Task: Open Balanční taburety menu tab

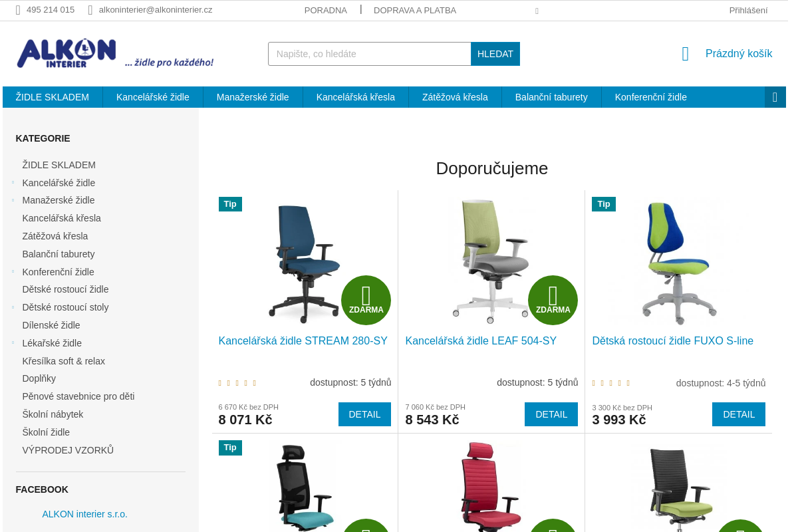Action: 551,97
